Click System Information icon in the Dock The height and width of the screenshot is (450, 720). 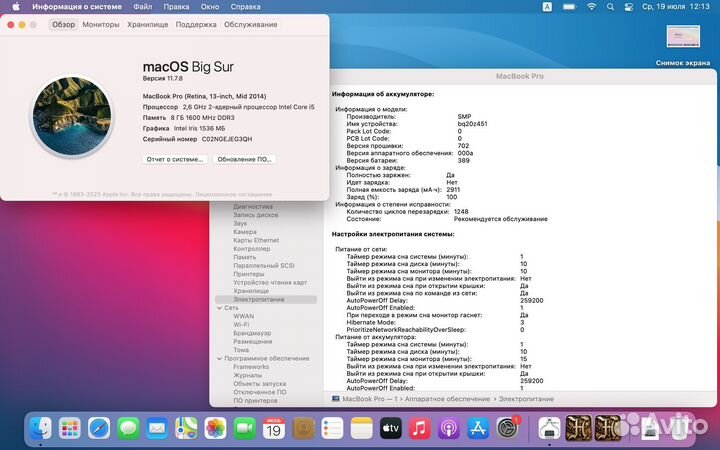click(x=549, y=428)
